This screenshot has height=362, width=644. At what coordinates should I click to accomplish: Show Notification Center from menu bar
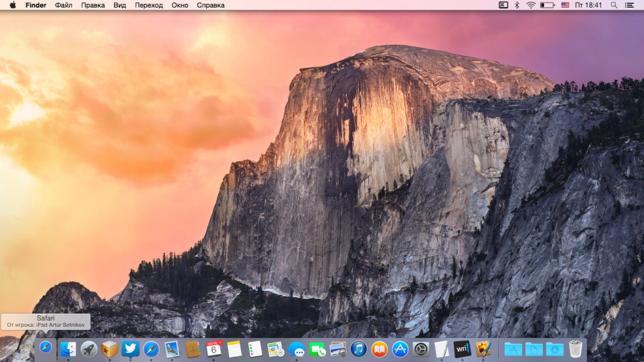630,5
